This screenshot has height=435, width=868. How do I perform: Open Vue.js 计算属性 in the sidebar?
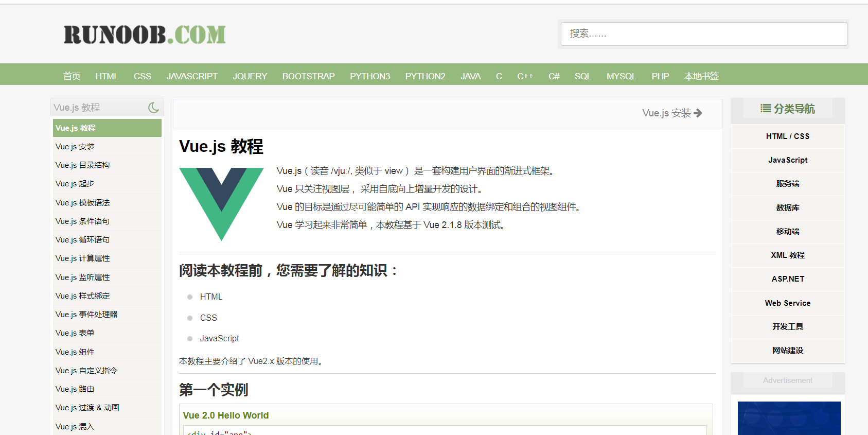coord(107,258)
